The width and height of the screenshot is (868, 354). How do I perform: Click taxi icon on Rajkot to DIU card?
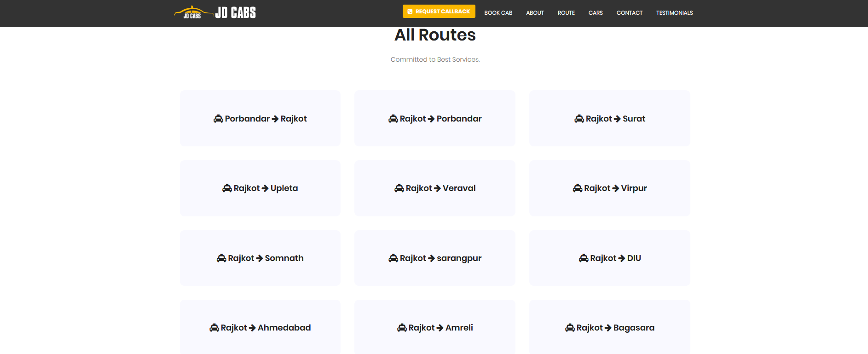[x=584, y=258]
